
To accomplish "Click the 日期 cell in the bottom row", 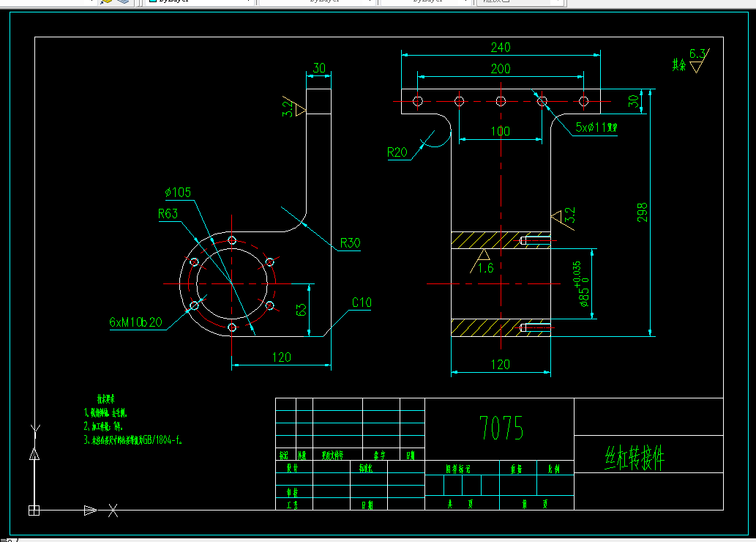I will coord(367,505).
